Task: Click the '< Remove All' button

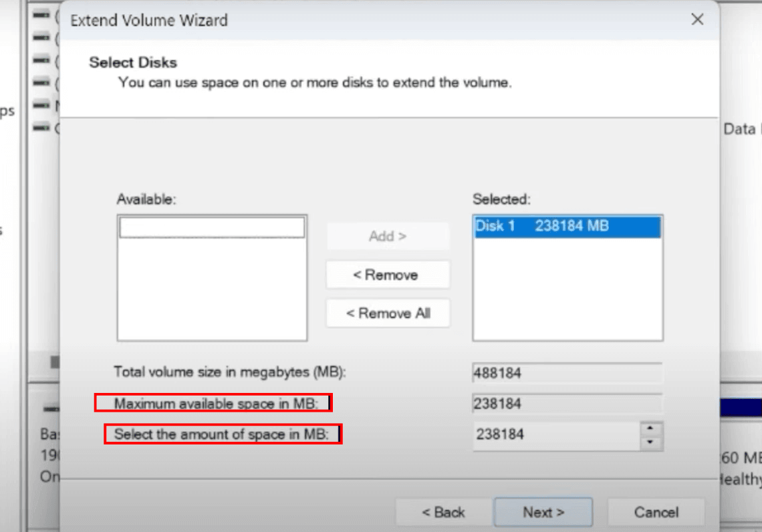Action: tap(388, 313)
